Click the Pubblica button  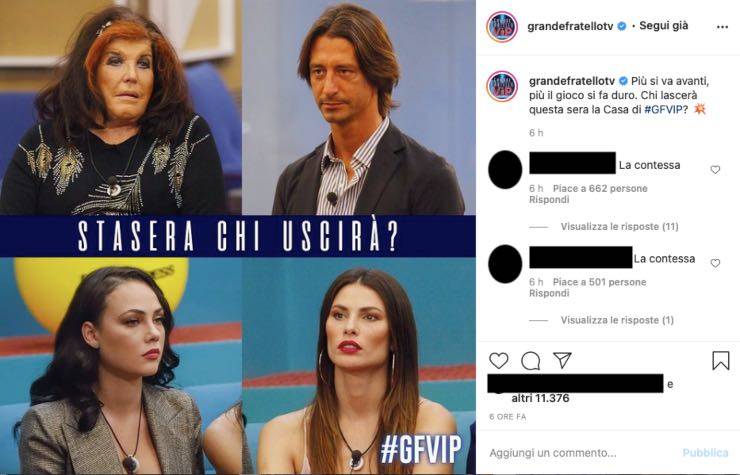click(x=705, y=453)
